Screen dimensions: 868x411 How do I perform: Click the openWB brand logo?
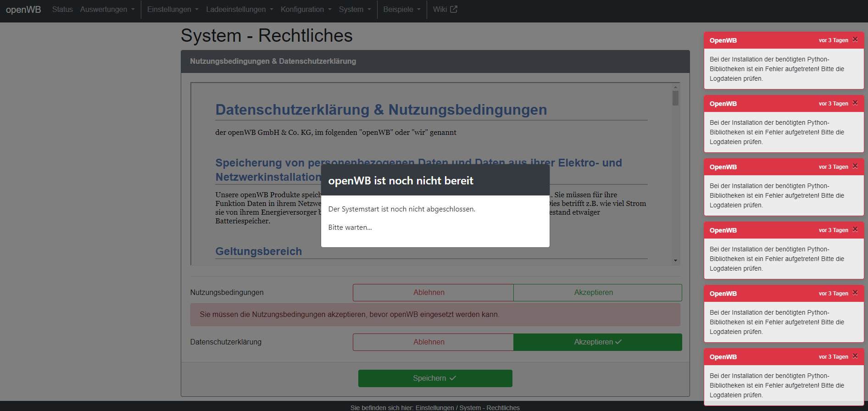tap(23, 10)
